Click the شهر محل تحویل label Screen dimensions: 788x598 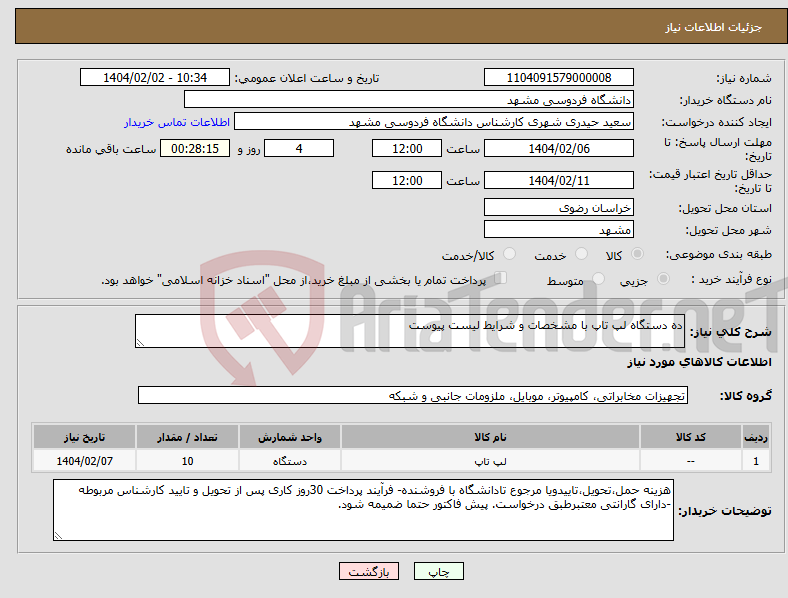click(x=729, y=230)
